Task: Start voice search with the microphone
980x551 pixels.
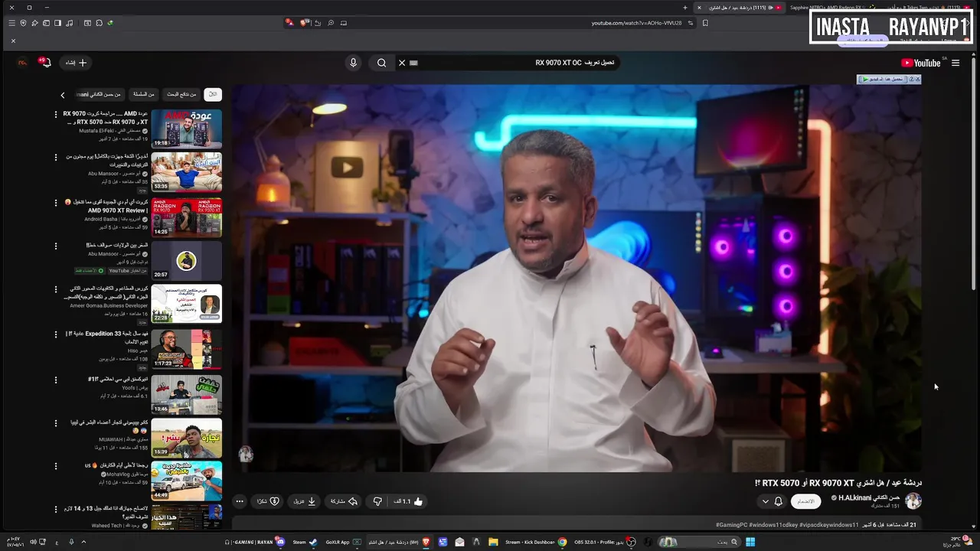Action: coord(353,63)
